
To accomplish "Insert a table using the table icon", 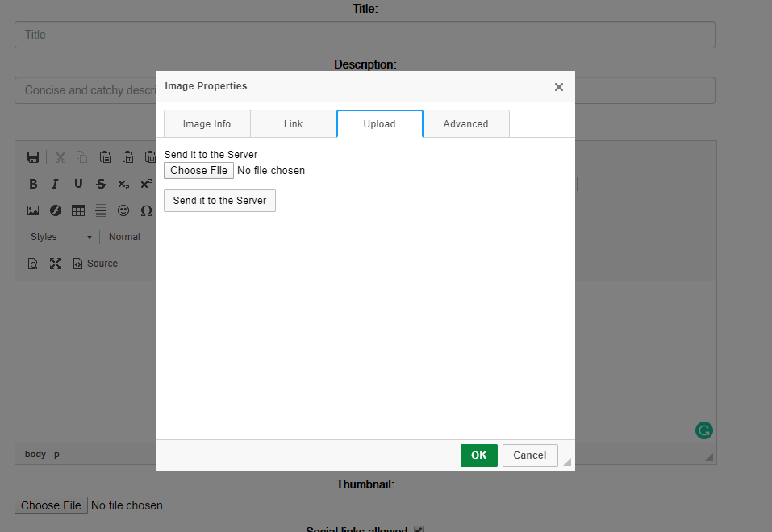I will point(78,210).
